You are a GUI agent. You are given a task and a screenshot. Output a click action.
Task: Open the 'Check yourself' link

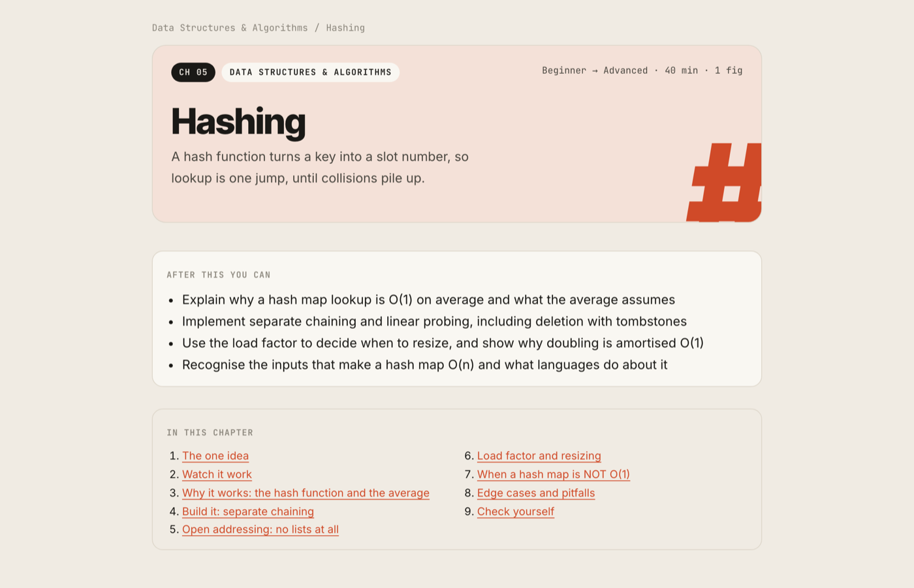click(516, 512)
